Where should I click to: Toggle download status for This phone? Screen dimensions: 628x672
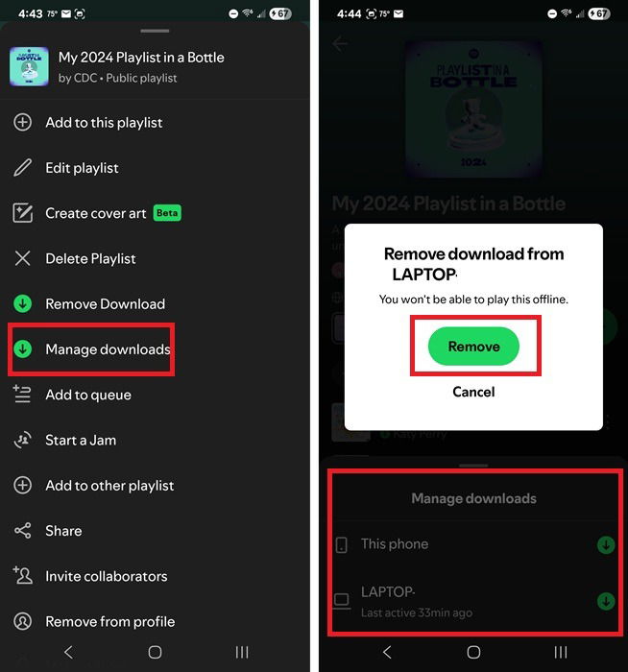point(606,545)
